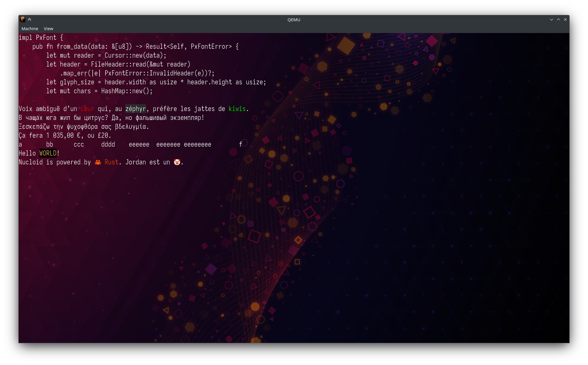Click the crab emoji before Rust
The height and width of the screenshot is (365, 588).
[x=98, y=162]
